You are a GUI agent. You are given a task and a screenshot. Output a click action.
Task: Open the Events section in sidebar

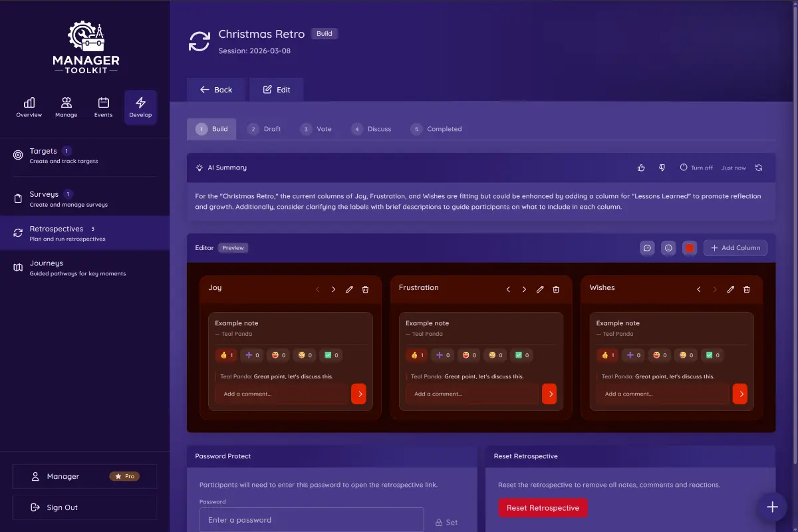pos(103,107)
